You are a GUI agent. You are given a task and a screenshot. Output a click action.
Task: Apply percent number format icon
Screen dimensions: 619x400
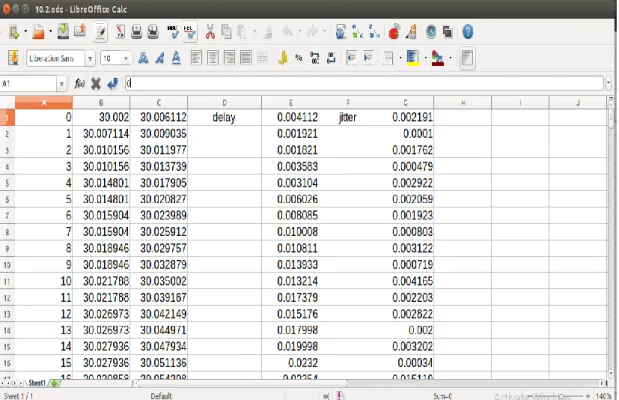click(x=298, y=58)
